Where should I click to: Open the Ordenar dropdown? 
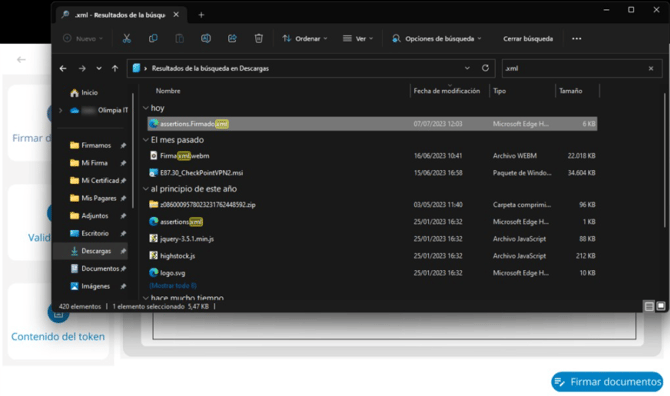click(305, 38)
